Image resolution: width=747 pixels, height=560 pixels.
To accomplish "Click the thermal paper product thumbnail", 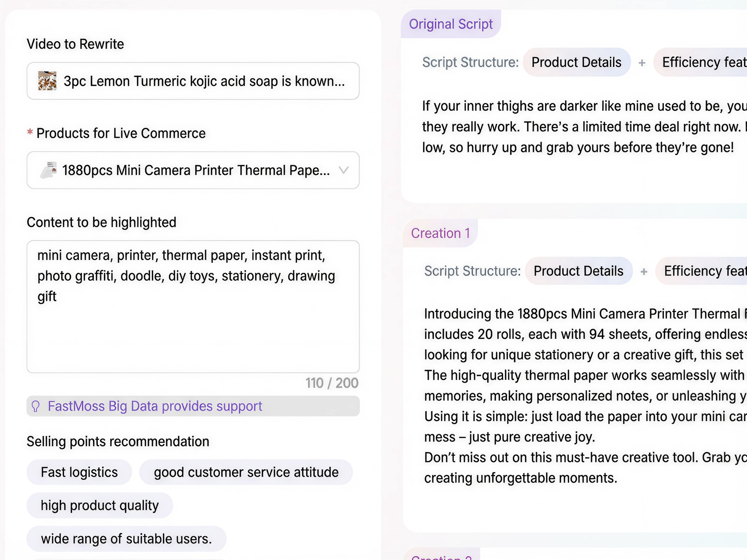I will 49,170.
